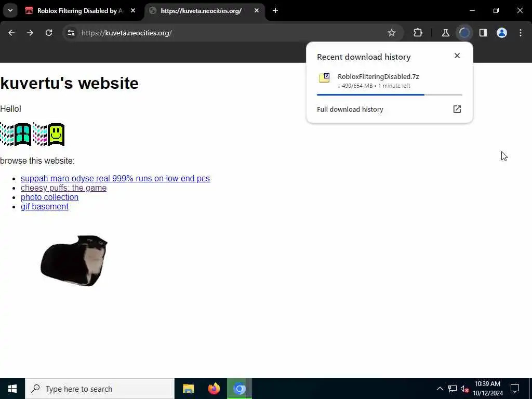Click the RobloxFilteringDisabled.7z file icon

pos(324,78)
